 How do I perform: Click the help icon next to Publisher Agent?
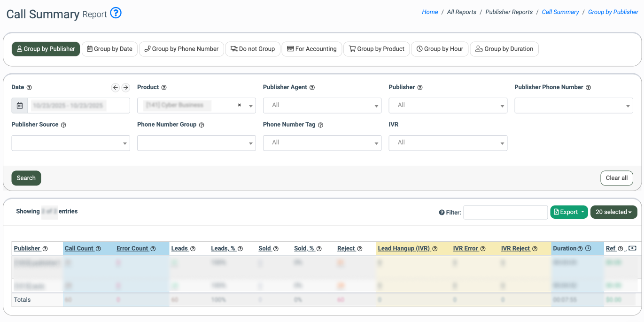point(312,87)
